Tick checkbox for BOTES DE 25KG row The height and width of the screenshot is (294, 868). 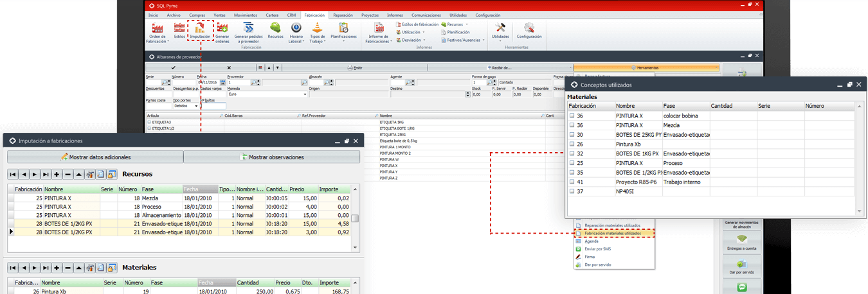pyautogui.click(x=572, y=135)
